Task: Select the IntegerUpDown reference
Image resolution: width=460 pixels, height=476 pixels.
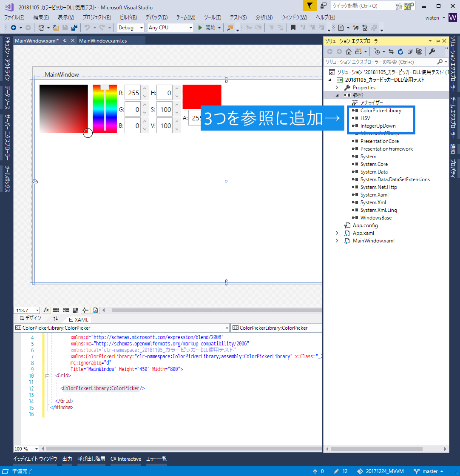Action: [378, 126]
